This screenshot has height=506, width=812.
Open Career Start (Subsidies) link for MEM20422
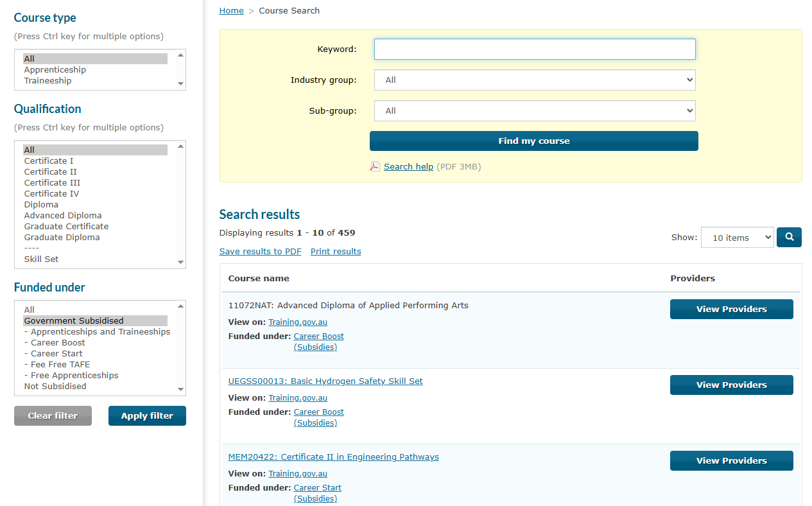[317, 493]
